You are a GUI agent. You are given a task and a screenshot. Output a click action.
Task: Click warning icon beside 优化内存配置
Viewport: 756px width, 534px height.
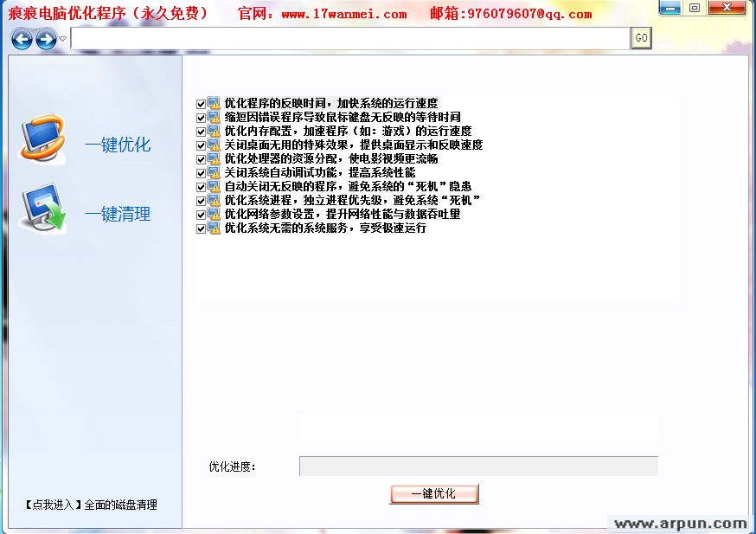tap(214, 132)
